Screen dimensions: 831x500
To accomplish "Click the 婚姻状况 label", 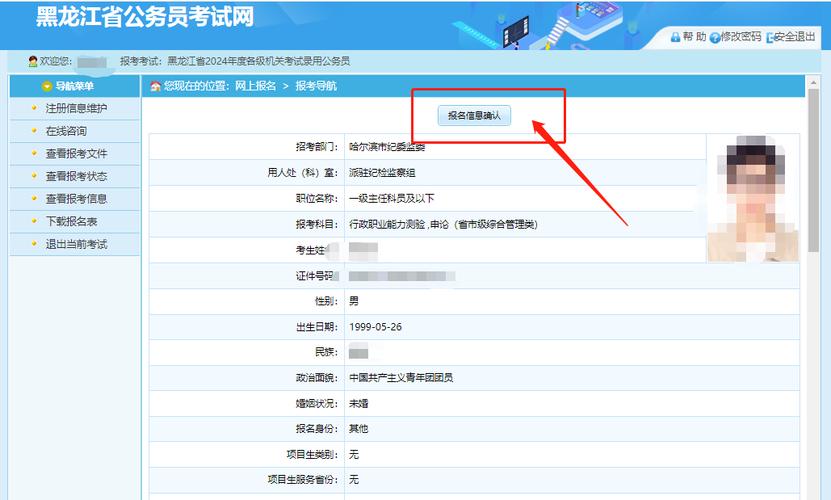I will 317,403.
